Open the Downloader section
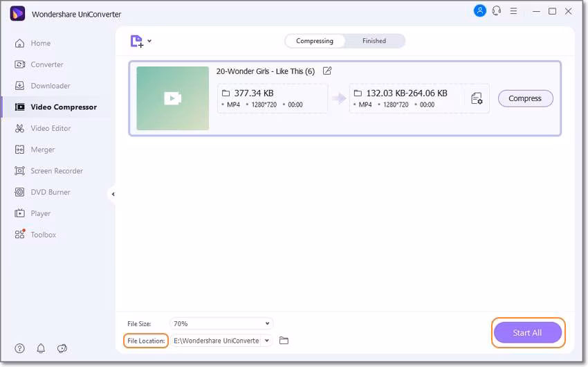588x367 pixels. coord(42,86)
